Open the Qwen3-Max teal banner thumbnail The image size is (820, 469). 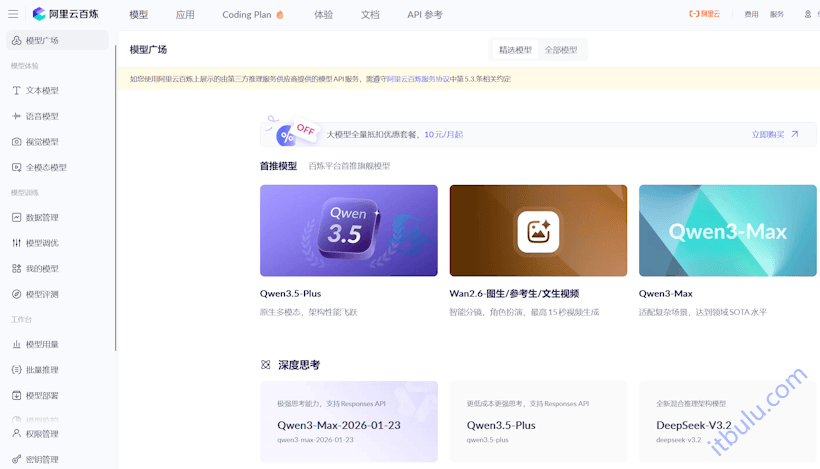coord(727,231)
